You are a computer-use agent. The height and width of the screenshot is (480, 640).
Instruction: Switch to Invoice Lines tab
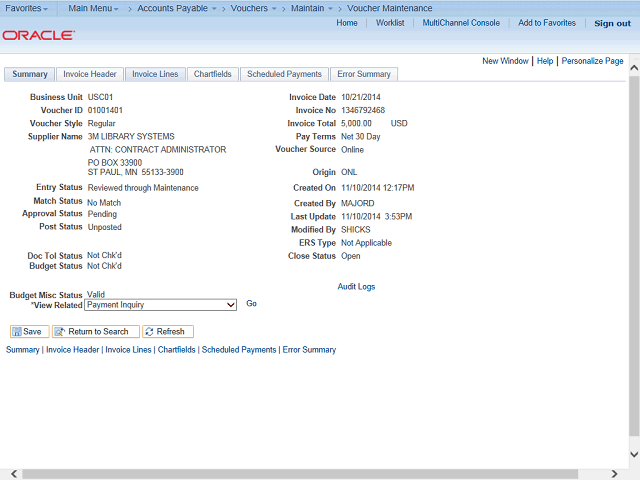[x=155, y=74]
